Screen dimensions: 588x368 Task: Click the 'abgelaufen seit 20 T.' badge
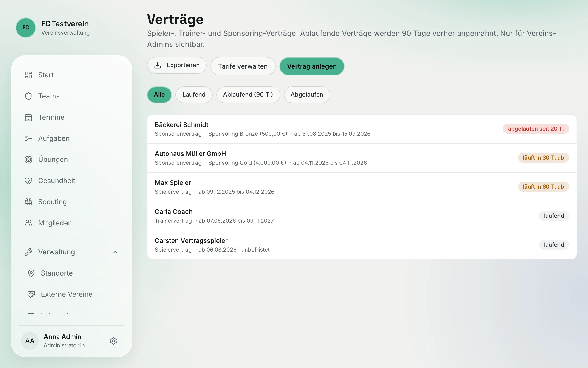click(x=536, y=129)
